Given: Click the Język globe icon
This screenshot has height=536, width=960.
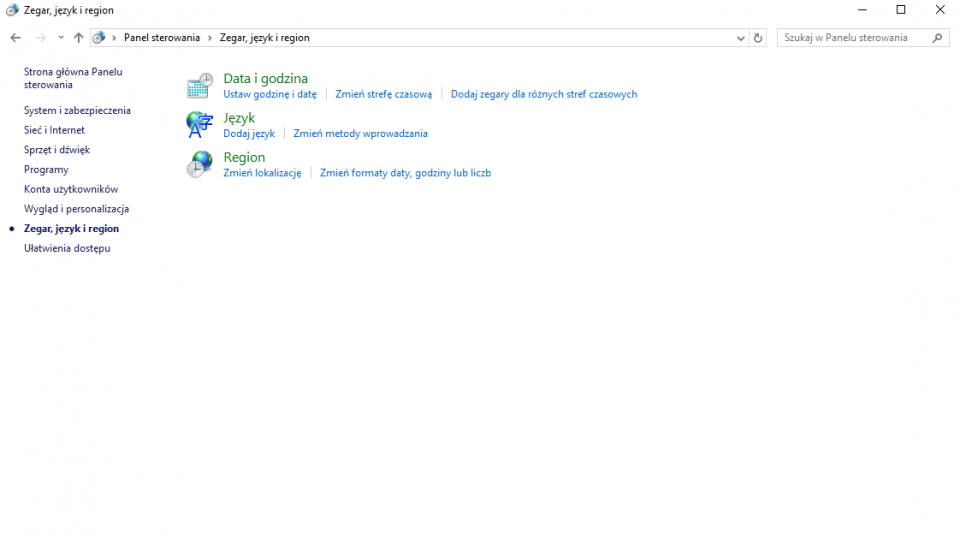Looking at the screenshot, I should [x=200, y=125].
